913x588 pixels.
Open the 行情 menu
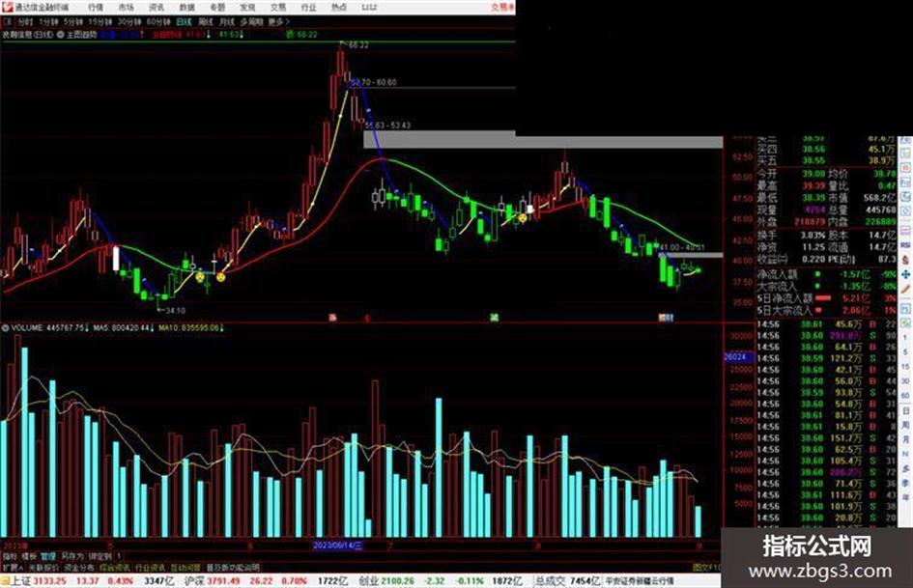96,8
